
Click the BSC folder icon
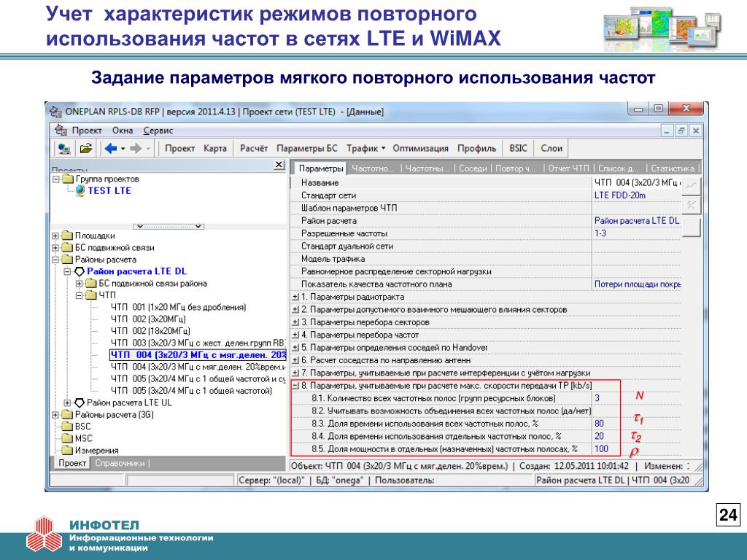coord(67,426)
